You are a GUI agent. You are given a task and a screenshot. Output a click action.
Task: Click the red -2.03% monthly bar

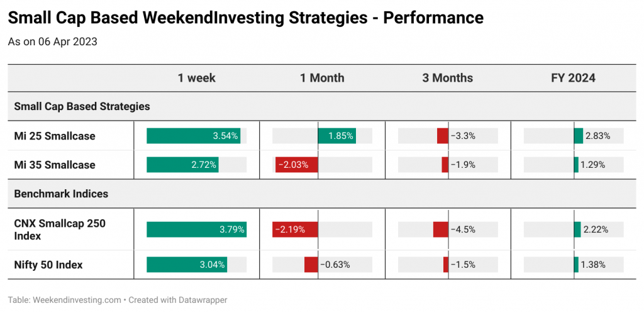click(x=297, y=165)
